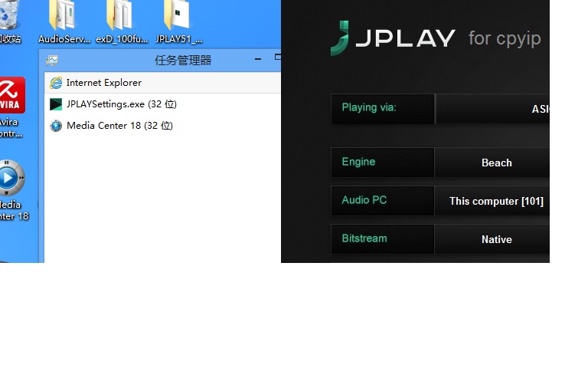The width and height of the screenshot is (588, 368).
Task: Maximize the Task Manager window
Action: [277, 58]
